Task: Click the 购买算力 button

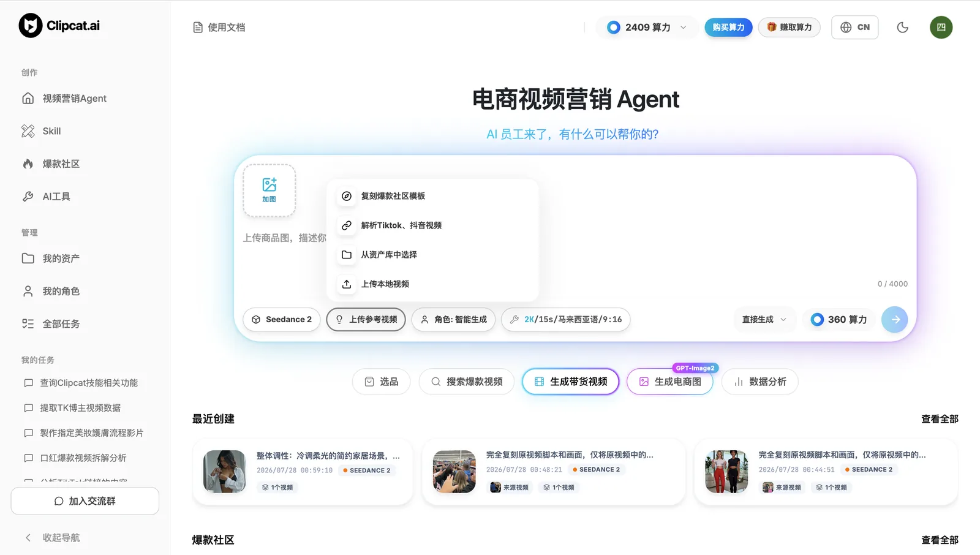Action: [x=728, y=28]
